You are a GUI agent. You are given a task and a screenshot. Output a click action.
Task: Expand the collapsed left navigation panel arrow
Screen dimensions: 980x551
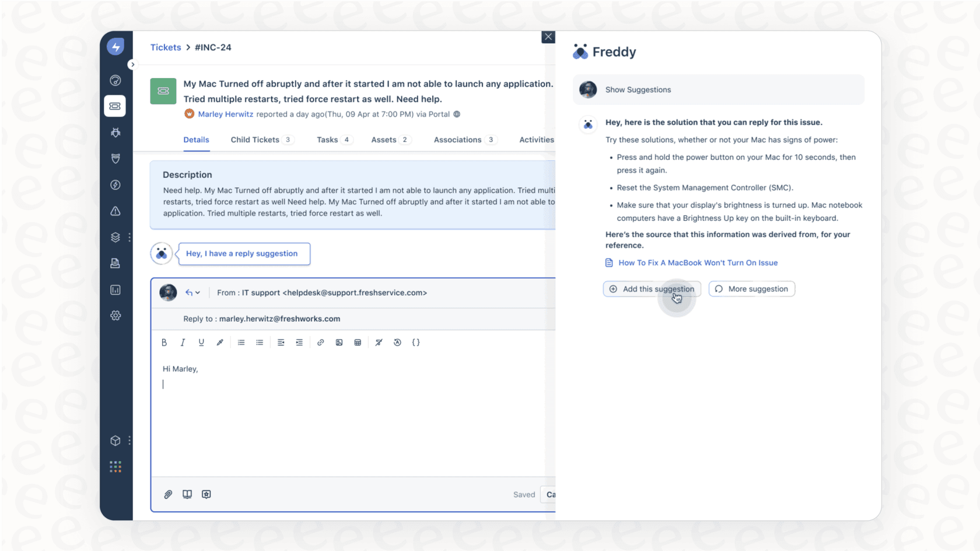[x=132, y=64]
